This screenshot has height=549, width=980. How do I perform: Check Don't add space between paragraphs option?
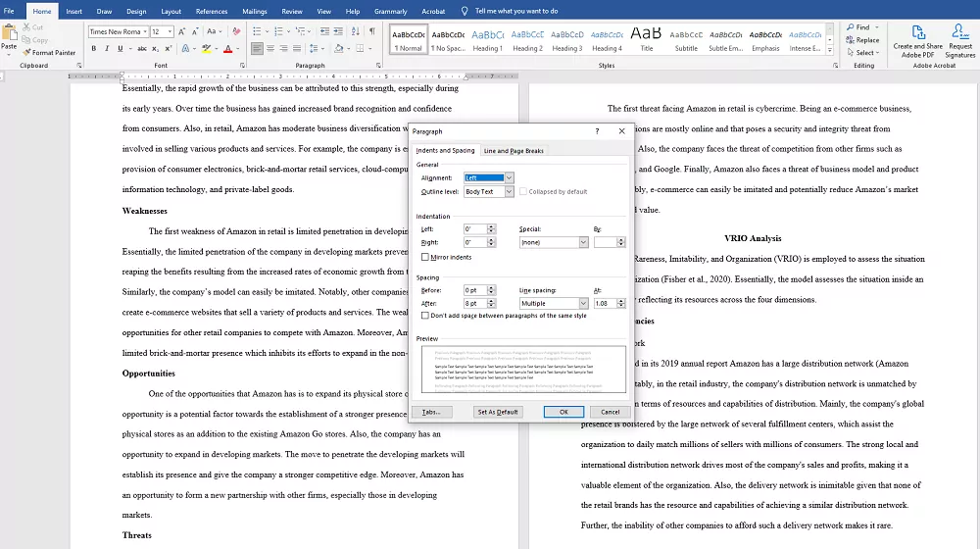click(x=425, y=316)
